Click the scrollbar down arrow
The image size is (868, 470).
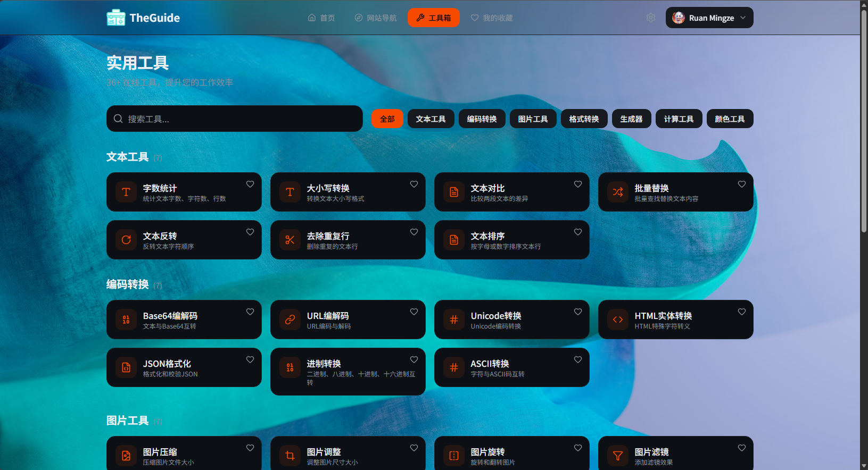point(864,466)
